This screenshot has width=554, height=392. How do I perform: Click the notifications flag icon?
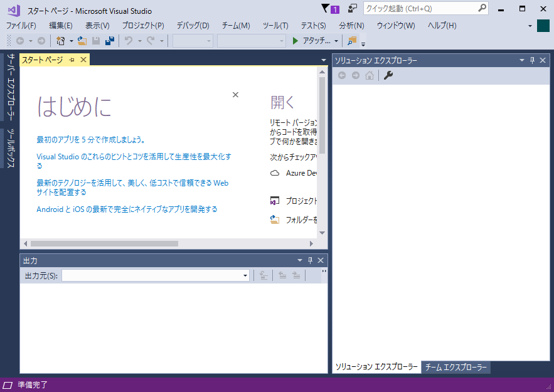pos(325,9)
